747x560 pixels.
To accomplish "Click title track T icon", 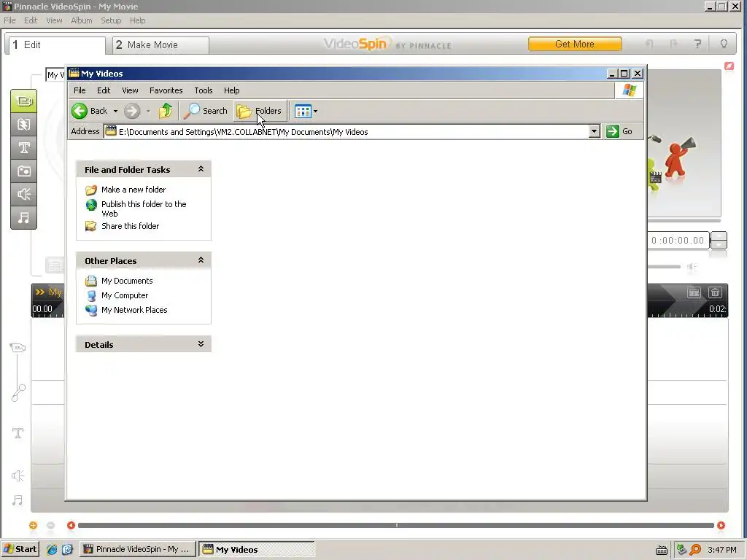I will point(18,433).
